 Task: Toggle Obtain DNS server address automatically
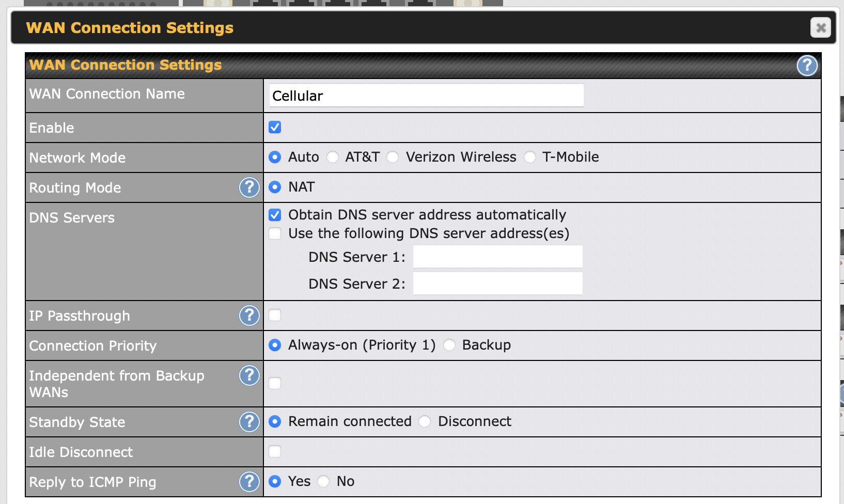point(275,215)
